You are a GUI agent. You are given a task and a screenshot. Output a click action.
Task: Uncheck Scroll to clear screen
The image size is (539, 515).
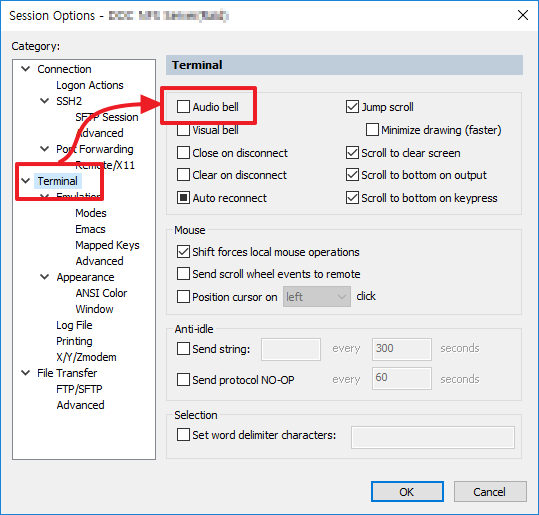click(x=352, y=153)
